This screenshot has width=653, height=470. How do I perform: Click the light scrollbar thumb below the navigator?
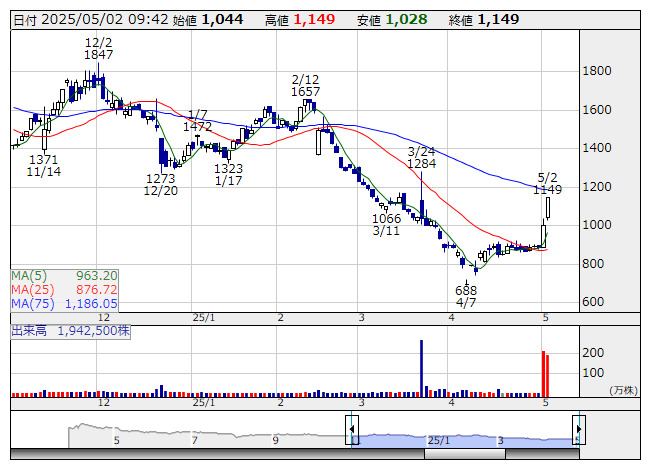click(465, 453)
